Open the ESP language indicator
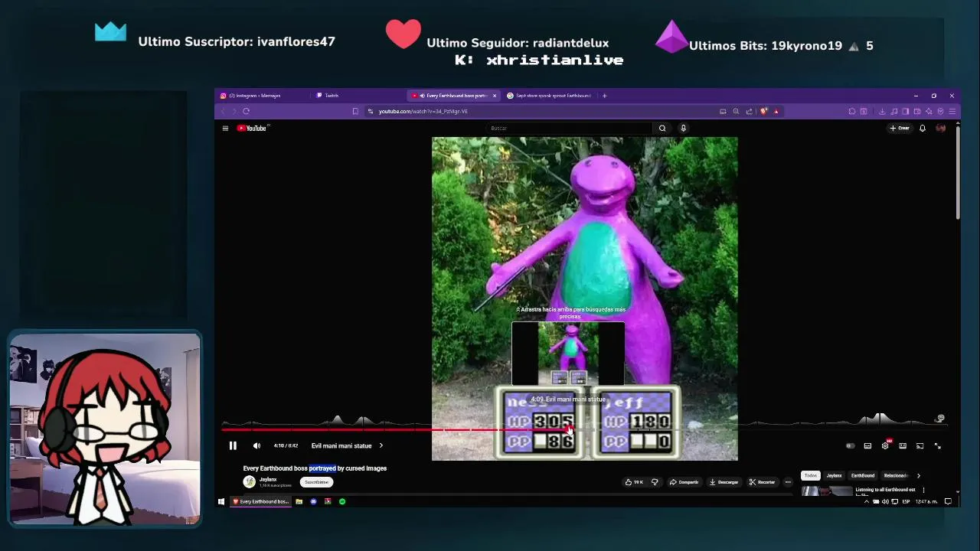980x551 pixels. point(906,501)
